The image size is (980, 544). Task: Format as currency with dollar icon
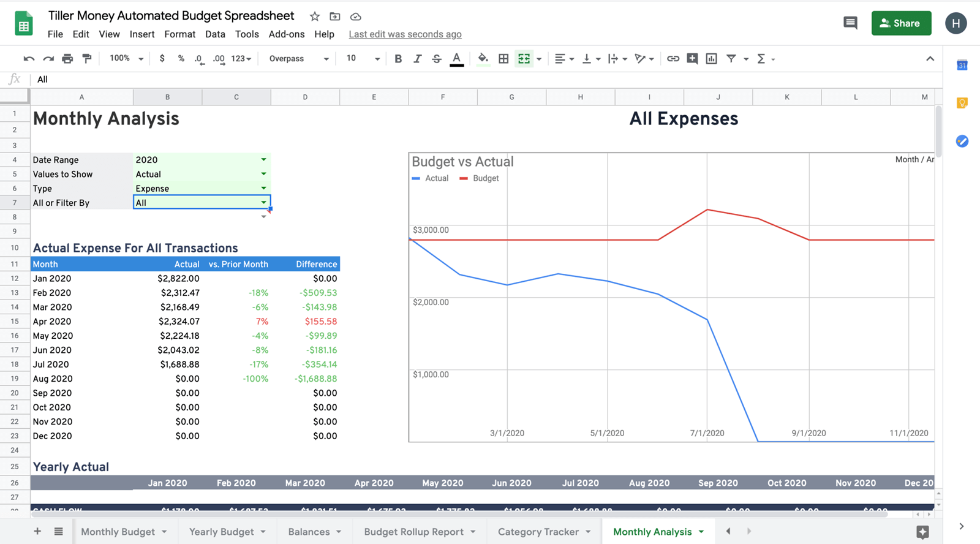pos(162,59)
